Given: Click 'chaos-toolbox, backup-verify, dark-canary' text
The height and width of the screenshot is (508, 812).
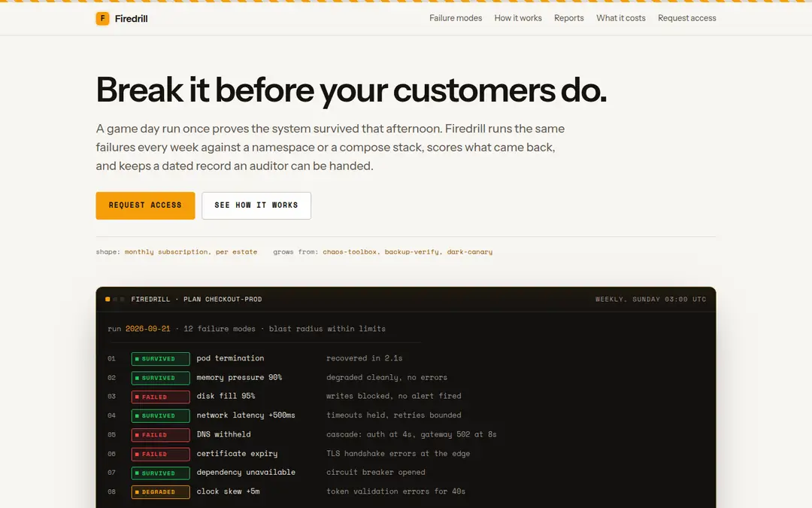Looking at the screenshot, I should tap(408, 252).
